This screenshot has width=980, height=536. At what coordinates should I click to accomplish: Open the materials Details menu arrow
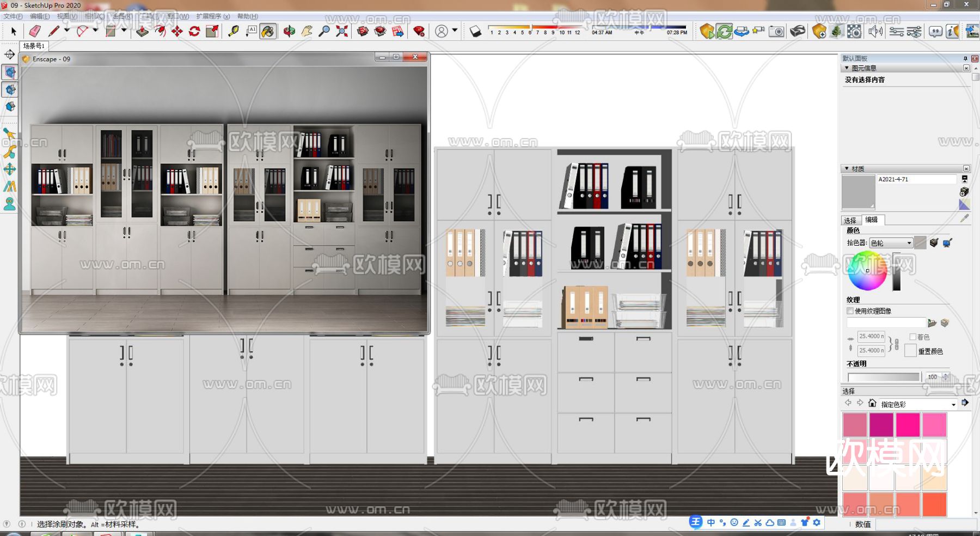click(965, 403)
